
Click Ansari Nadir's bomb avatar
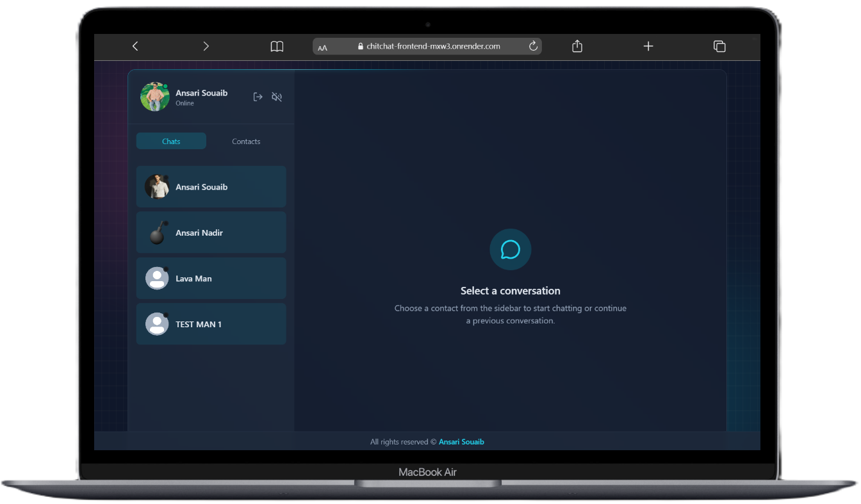point(157,233)
